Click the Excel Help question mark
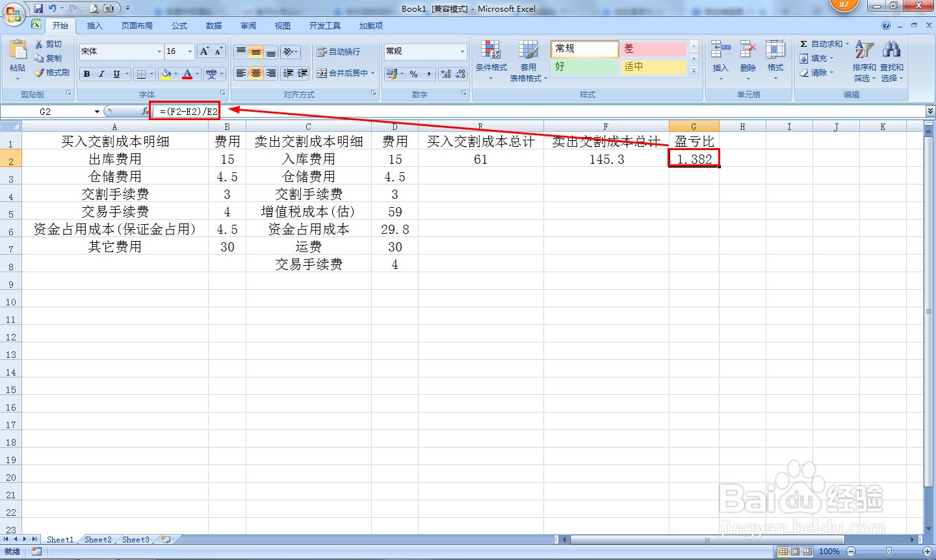This screenshot has height=560, width=936. tap(886, 26)
